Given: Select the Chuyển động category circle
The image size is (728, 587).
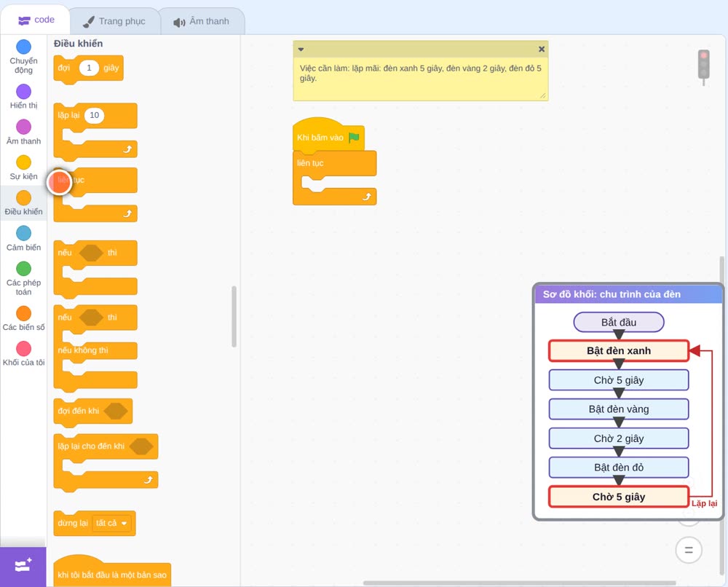Looking at the screenshot, I should click(24, 47).
